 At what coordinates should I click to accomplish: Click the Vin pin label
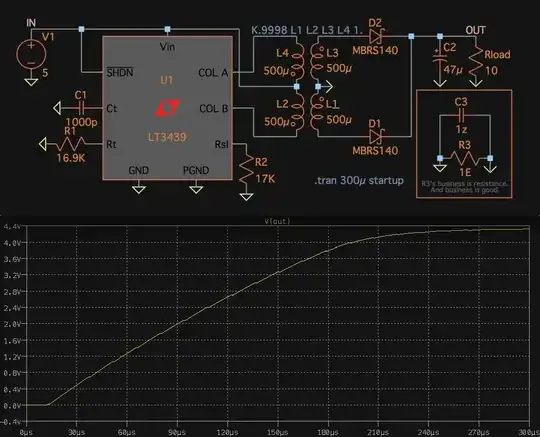[167, 46]
